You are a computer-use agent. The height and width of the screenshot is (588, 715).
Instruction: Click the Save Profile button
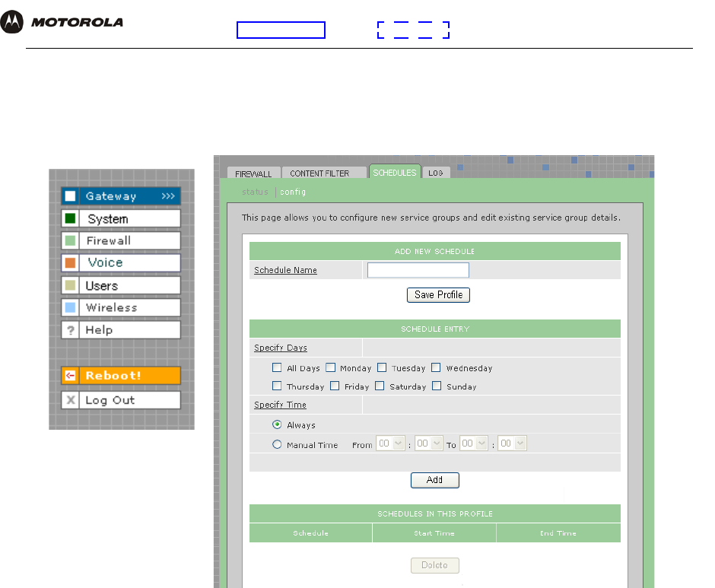[x=438, y=294]
